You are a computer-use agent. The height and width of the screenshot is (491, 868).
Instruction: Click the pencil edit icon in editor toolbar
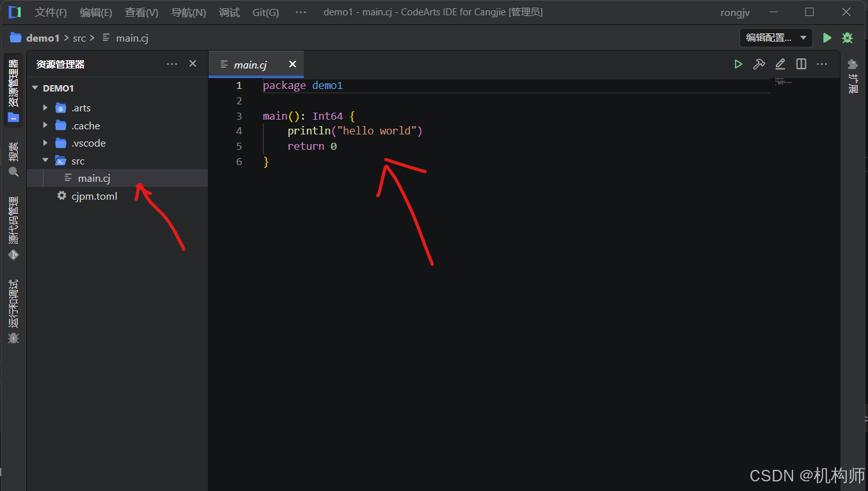(780, 64)
